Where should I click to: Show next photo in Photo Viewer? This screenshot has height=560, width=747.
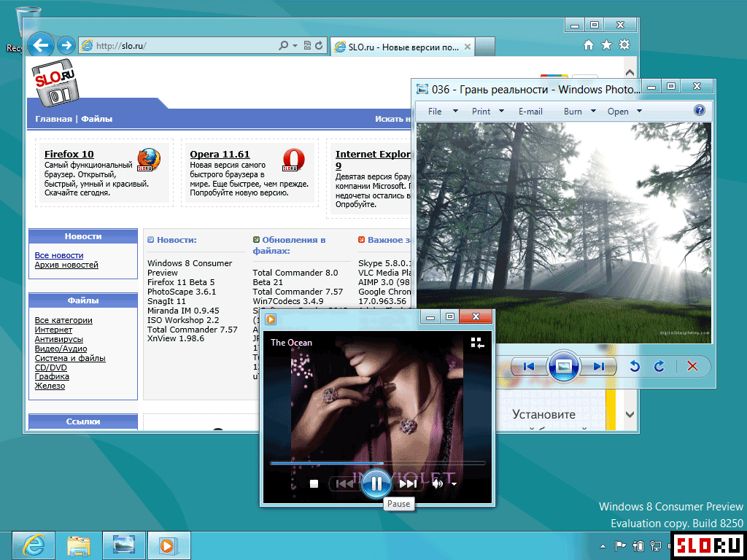pos(599,366)
